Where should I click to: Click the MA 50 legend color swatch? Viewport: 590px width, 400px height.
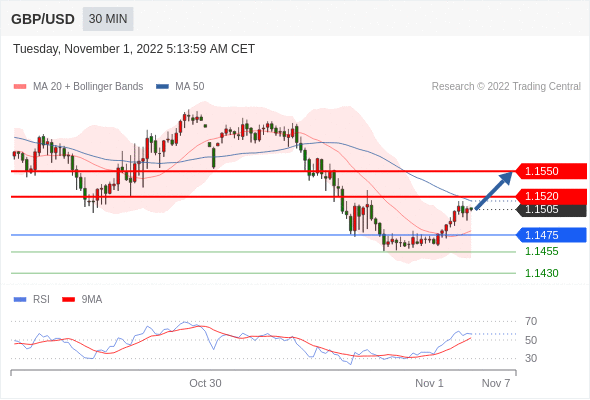pos(162,87)
